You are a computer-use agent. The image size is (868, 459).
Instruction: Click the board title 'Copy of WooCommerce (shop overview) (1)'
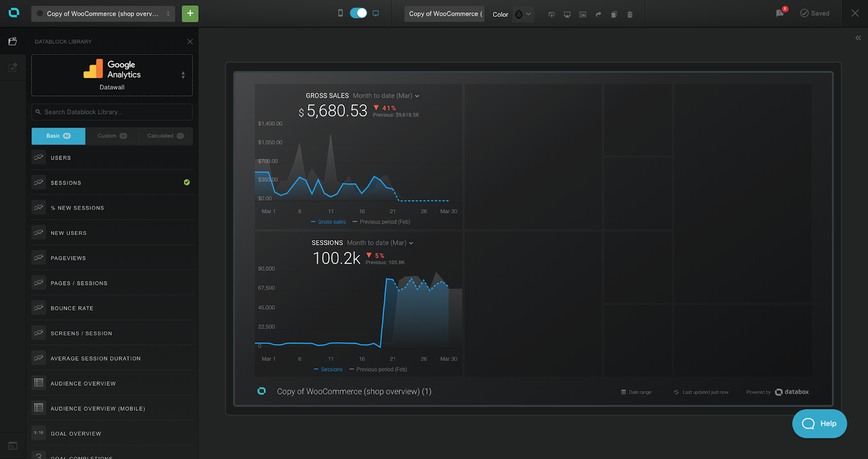click(x=354, y=392)
